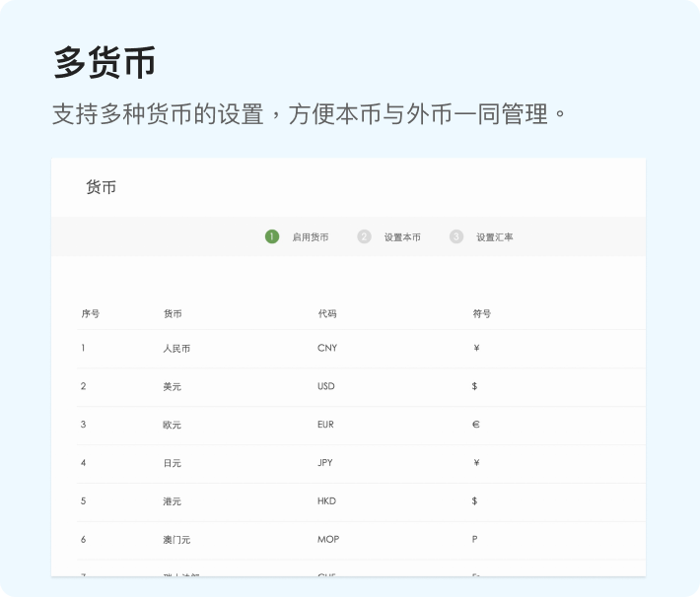Select step 3 grey circle icon
Viewport: 700px width, 597px height.
click(456, 236)
